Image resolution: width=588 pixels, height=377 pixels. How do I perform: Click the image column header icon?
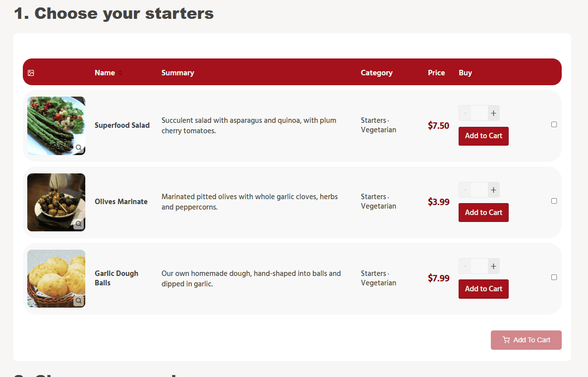click(x=31, y=73)
